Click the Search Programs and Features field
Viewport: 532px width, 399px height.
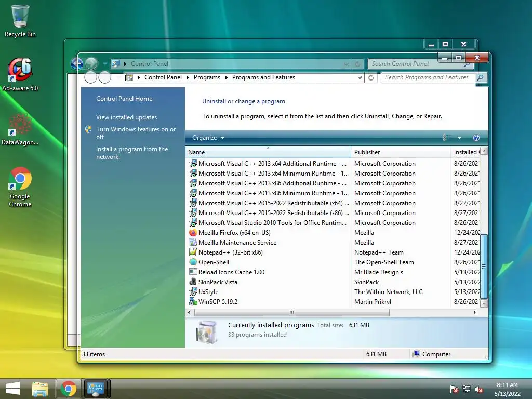(x=428, y=77)
